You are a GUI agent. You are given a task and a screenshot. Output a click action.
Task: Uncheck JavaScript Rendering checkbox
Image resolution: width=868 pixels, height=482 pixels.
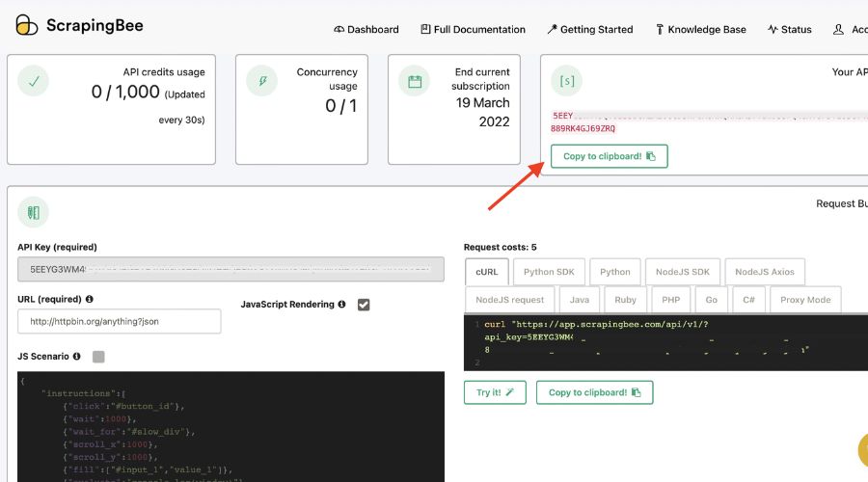click(364, 305)
